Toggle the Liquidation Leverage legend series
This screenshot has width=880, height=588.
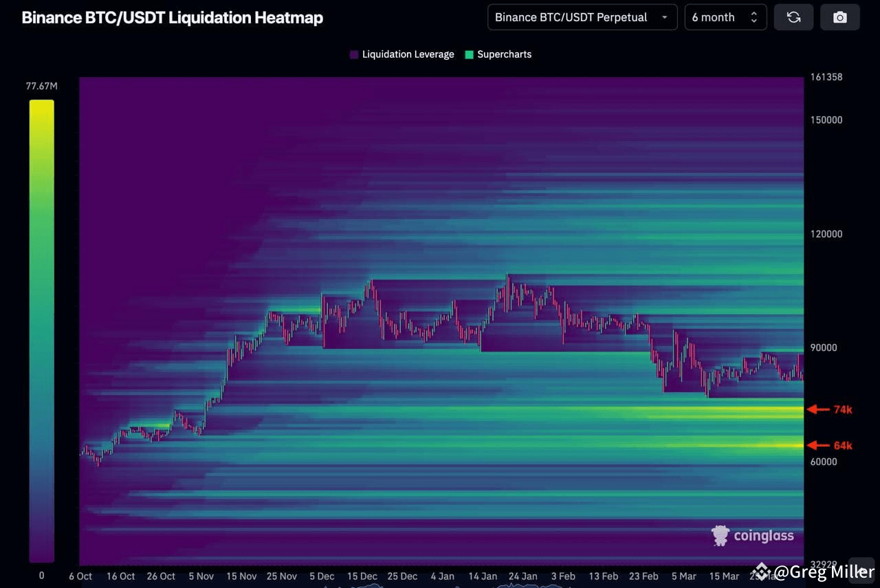[x=402, y=54]
